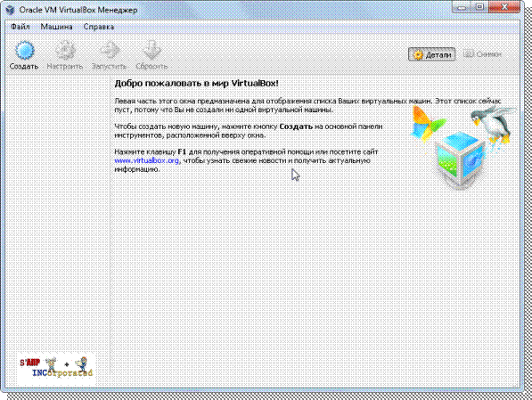Click the bold word Создать in welcome text
The image size is (532, 400).
coord(296,127)
